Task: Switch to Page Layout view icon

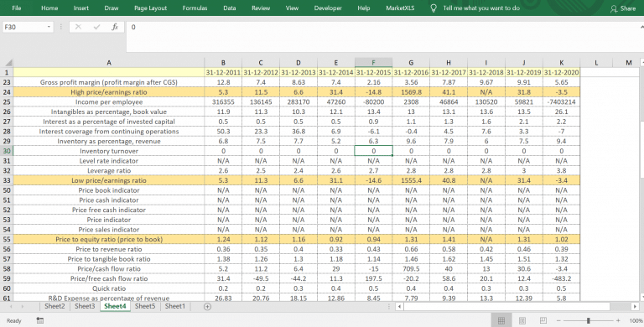Action: point(522,320)
